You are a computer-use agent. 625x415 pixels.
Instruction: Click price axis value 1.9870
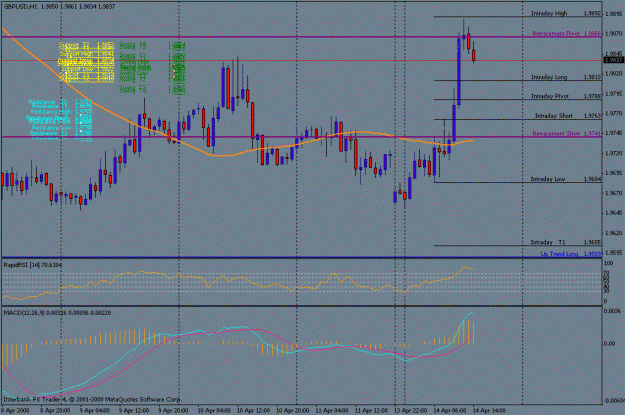[x=614, y=34]
